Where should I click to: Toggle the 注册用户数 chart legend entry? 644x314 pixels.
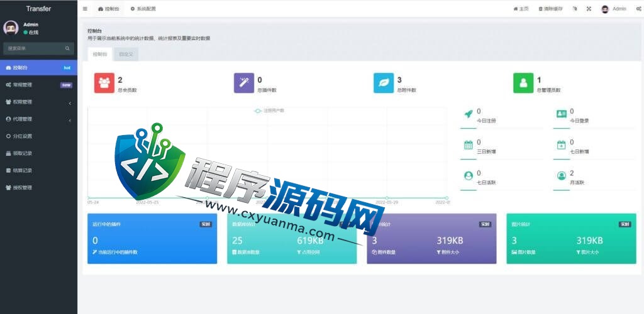(269, 111)
